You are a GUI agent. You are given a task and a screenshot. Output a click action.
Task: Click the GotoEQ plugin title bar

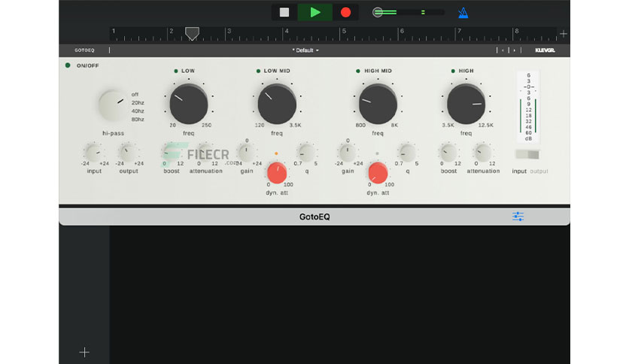coord(314,217)
